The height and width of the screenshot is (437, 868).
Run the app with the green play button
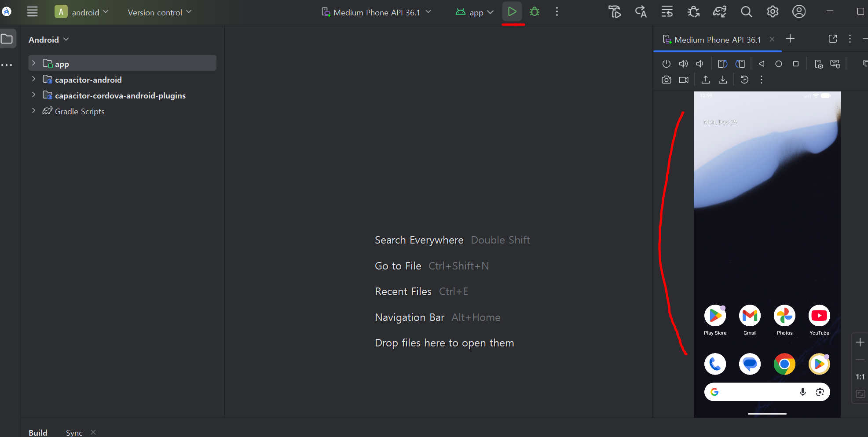pos(512,12)
